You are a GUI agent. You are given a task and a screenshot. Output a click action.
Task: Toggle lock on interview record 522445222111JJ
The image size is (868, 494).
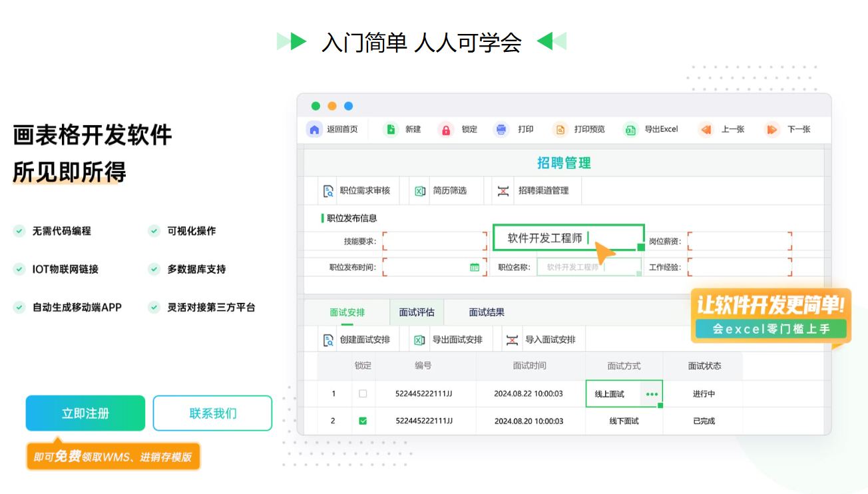click(363, 393)
